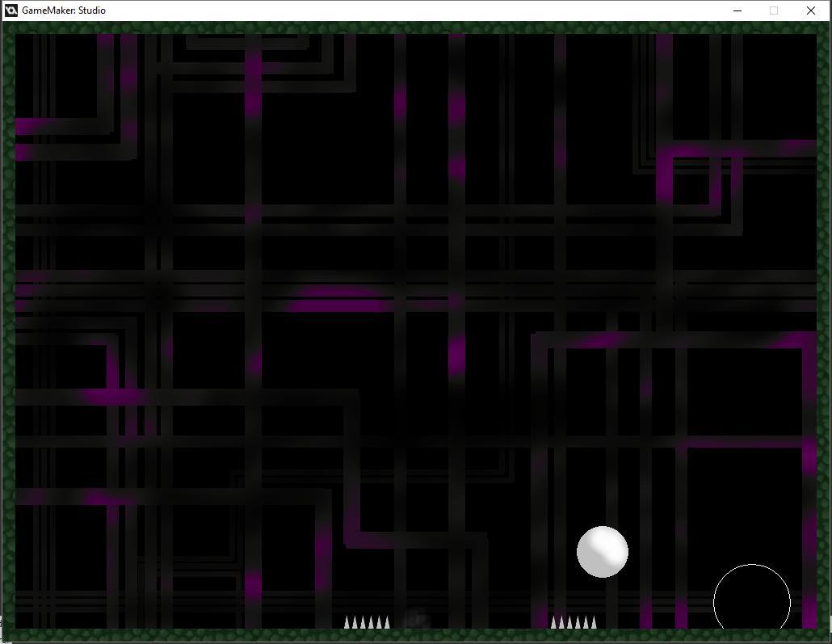This screenshot has width=832, height=644.
Task: Close the GameMaker: Studio window
Action: pos(810,11)
